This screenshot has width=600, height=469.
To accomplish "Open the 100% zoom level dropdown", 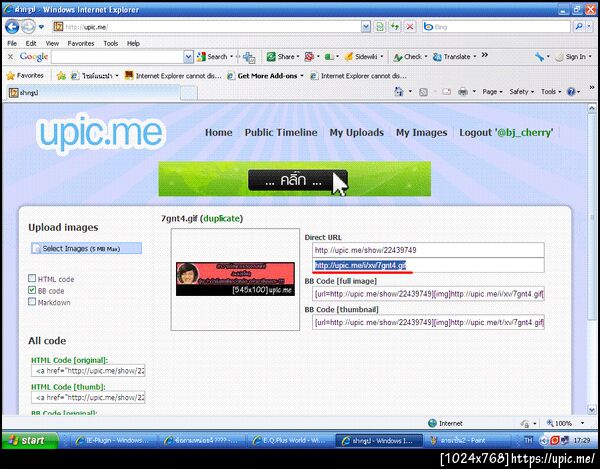I will (582, 423).
